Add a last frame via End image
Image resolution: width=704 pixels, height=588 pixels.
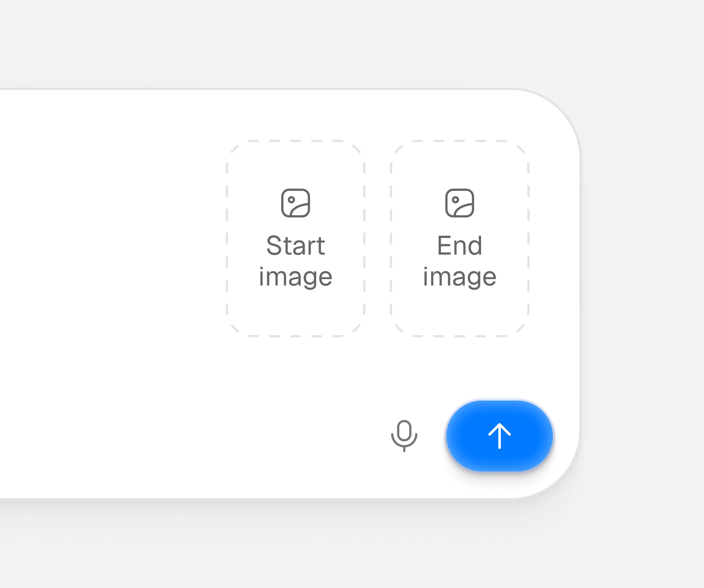pyautogui.click(x=460, y=238)
